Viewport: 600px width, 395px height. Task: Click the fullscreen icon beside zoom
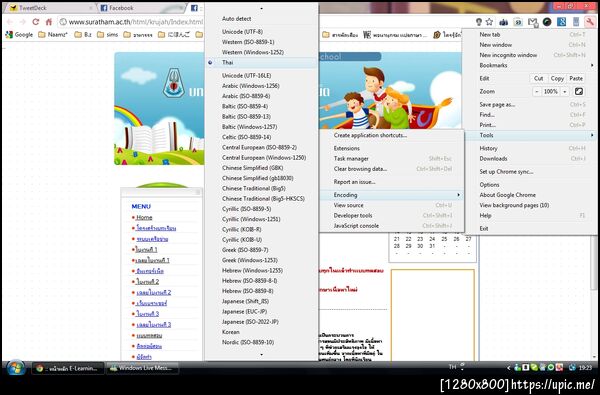579,91
